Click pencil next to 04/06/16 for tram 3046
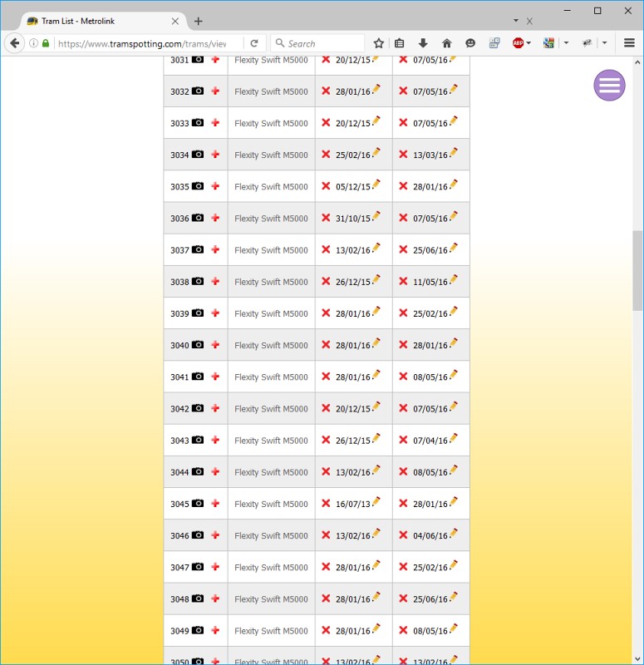 [x=454, y=533]
